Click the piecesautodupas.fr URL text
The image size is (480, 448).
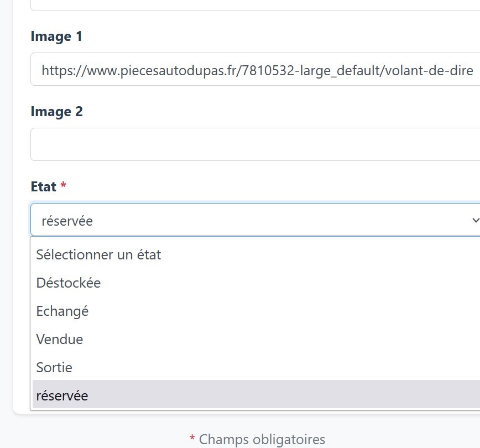[257, 70]
